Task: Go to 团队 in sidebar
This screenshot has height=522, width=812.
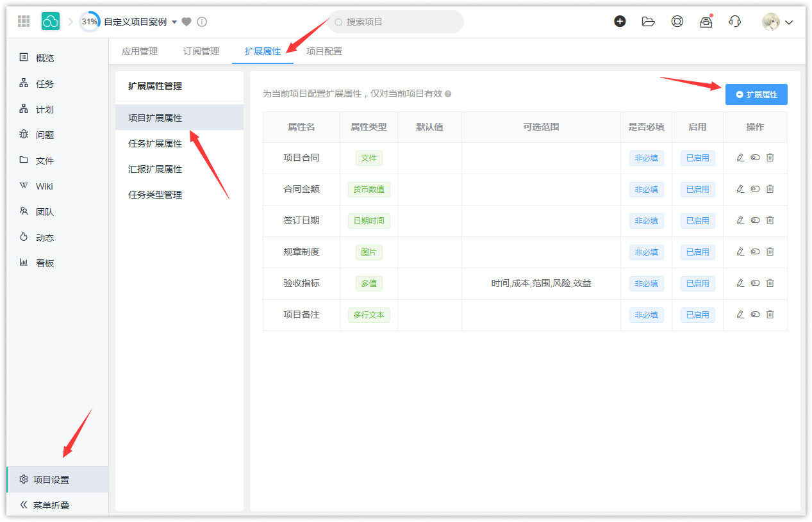Action: coord(57,211)
